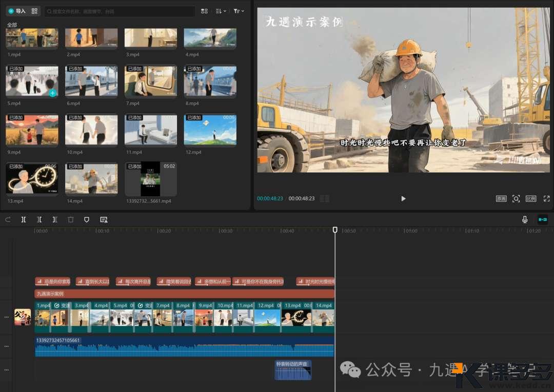Click the trim-right split icon
554x392 pixels.
click(x=55, y=219)
